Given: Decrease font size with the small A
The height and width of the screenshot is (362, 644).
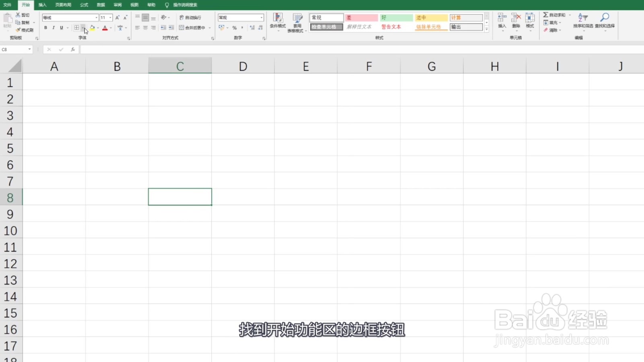Looking at the screenshot, I should point(125,18).
